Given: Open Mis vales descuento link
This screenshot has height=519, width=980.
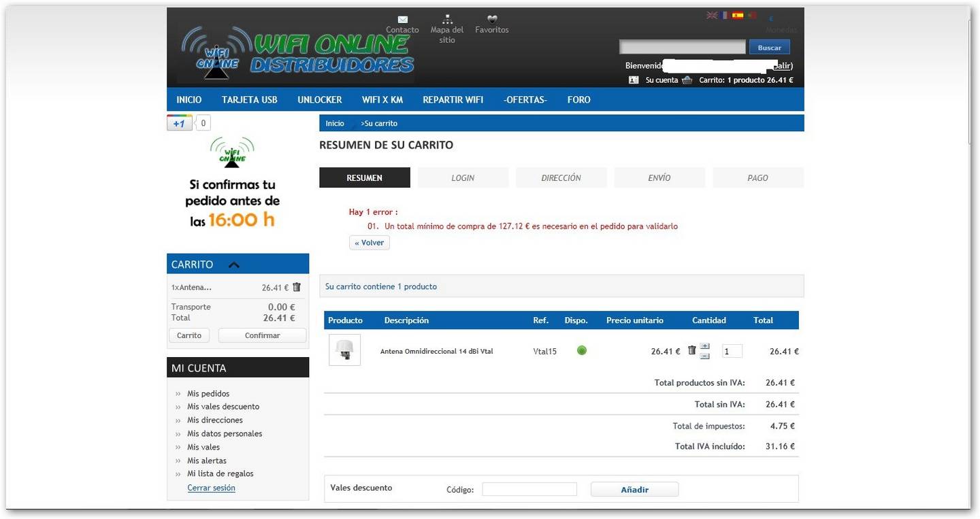Looking at the screenshot, I should (223, 407).
